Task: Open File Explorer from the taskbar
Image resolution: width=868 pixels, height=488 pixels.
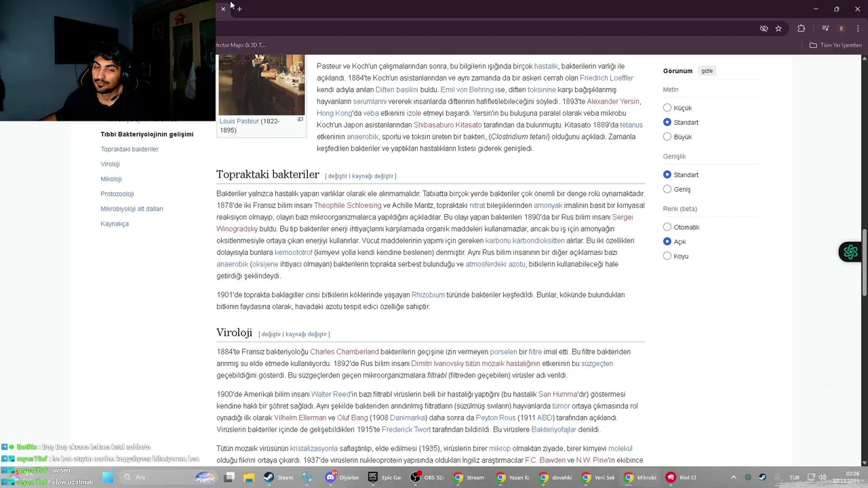Action: [249, 477]
